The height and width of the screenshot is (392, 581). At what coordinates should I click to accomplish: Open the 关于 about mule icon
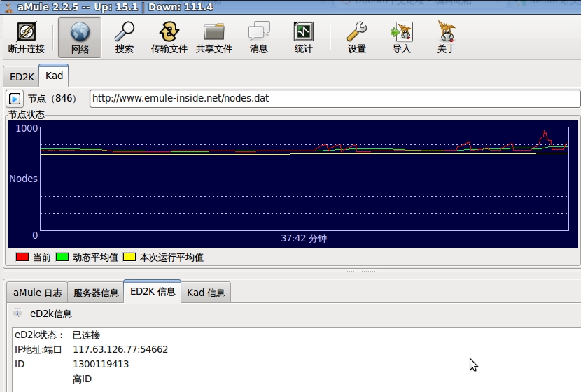point(447,37)
